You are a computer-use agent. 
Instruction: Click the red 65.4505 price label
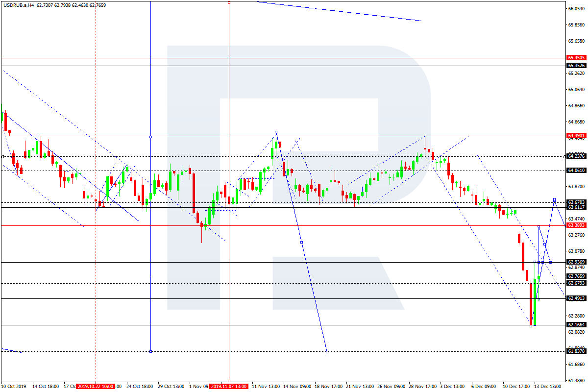576,58
